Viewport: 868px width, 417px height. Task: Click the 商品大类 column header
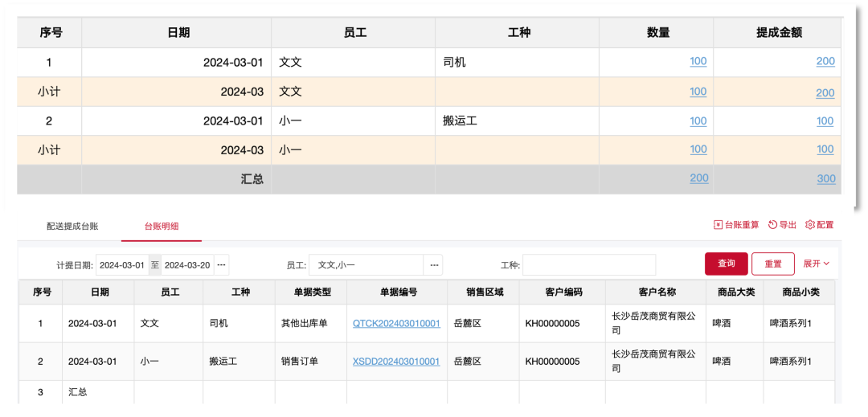coord(735,292)
